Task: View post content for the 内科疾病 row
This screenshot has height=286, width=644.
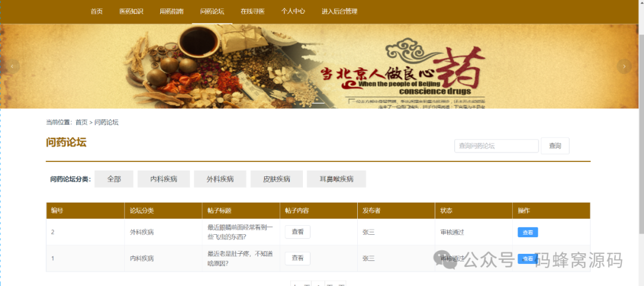Action: pos(298,258)
